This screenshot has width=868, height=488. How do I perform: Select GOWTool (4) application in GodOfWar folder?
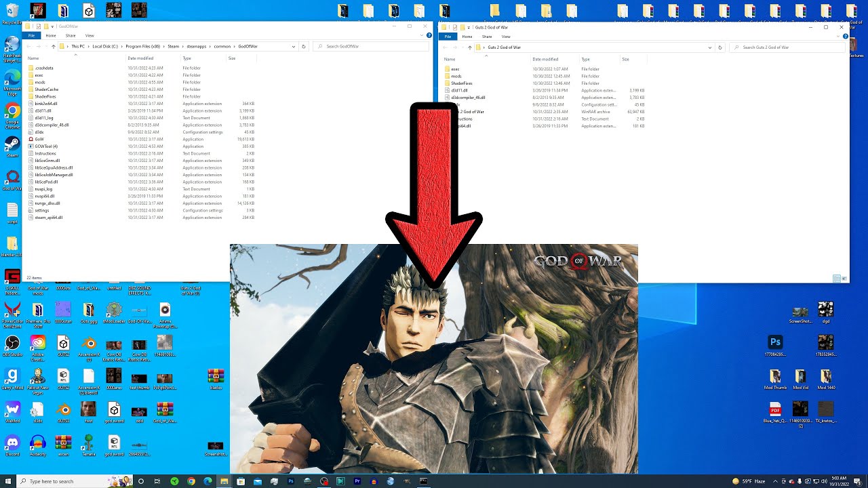(42, 146)
